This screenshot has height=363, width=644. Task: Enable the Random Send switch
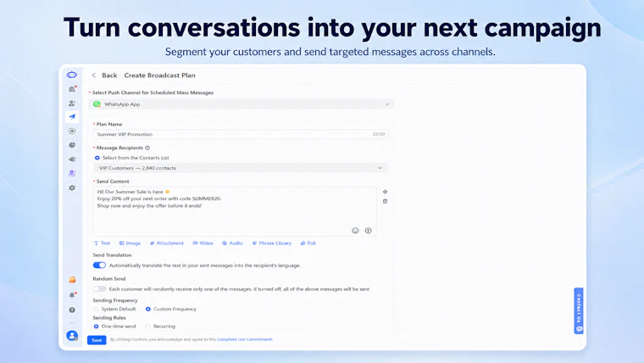pyautogui.click(x=99, y=289)
